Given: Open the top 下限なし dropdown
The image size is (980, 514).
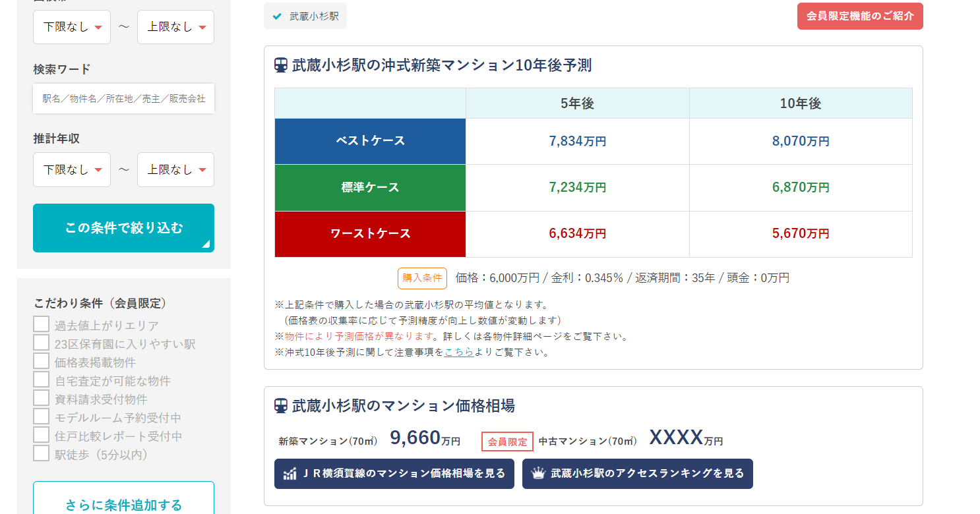Looking at the screenshot, I should [x=72, y=27].
